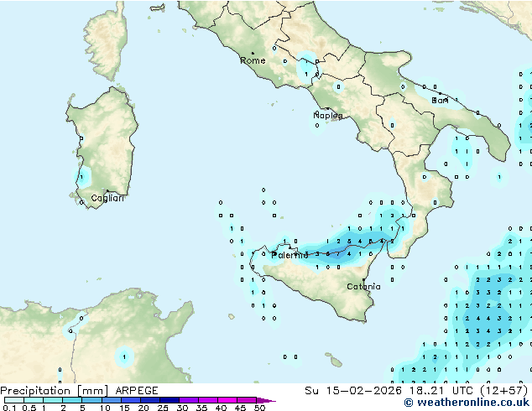Click the 'Su 15-02-2026' date text
The width and height of the screenshot is (532, 411).
coord(353,391)
